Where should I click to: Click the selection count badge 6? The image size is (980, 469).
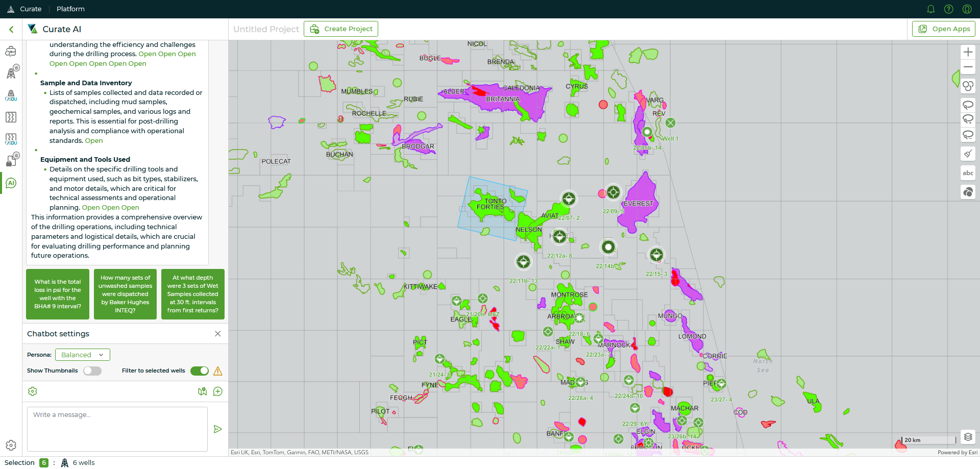pyautogui.click(x=44, y=463)
